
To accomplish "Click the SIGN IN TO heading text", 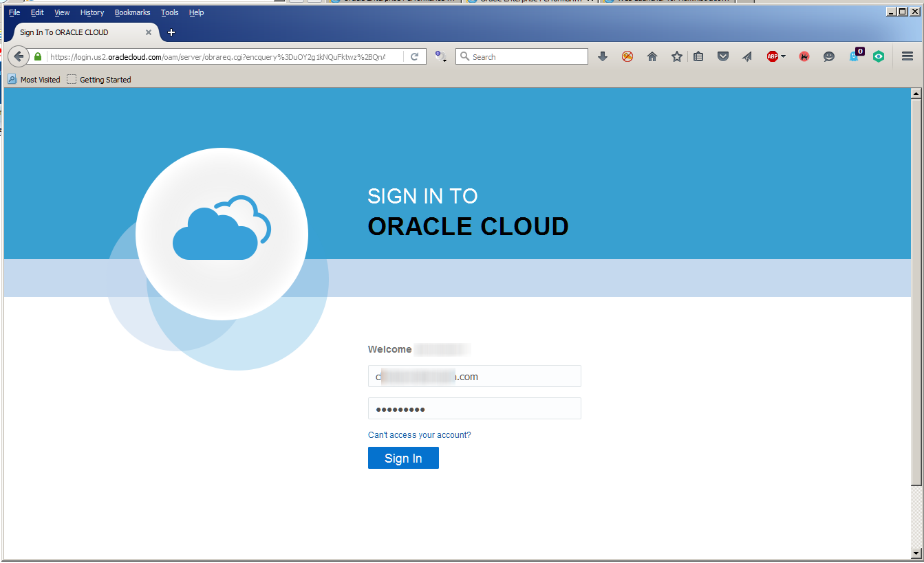I will pos(422,196).
